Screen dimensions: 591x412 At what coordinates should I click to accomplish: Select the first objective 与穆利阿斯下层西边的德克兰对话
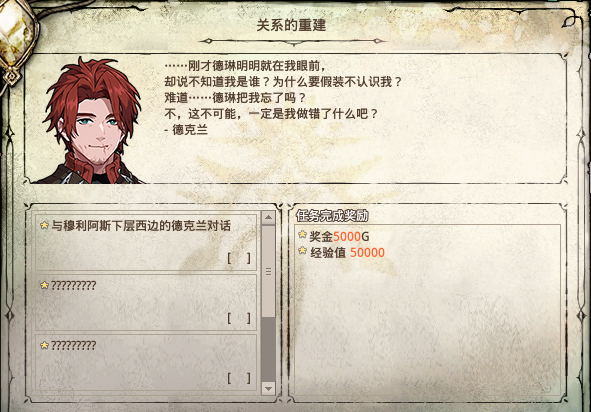(146, 242)
